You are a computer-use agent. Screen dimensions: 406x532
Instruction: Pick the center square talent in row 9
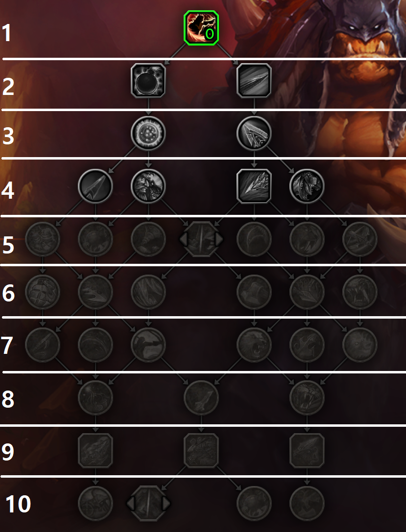[x=201, y=451]
